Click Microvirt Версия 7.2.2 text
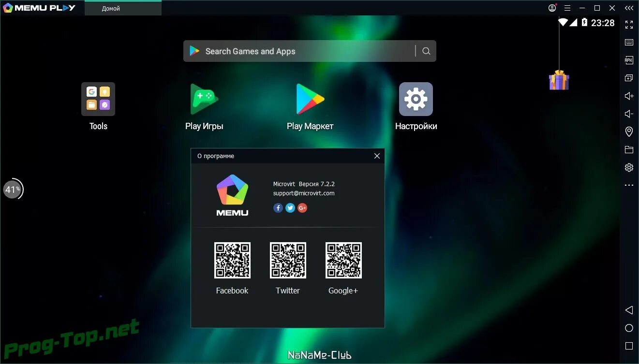This screenshot has width=639, height=364. pyautogui.click(x=304, y=184)
